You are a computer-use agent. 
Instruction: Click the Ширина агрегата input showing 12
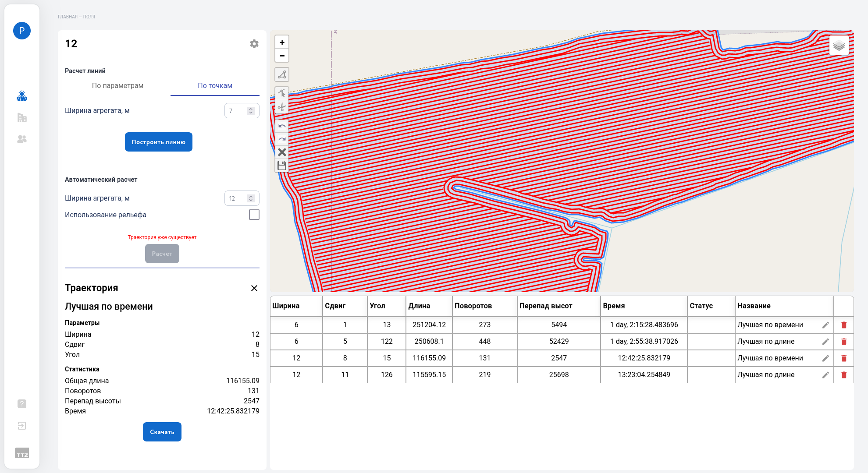(x=242, y=198)
